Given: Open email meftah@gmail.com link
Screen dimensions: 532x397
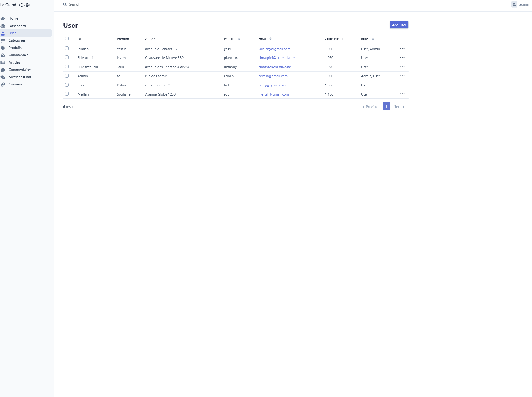Looking at the screenshot, I should tap(273, 94).
